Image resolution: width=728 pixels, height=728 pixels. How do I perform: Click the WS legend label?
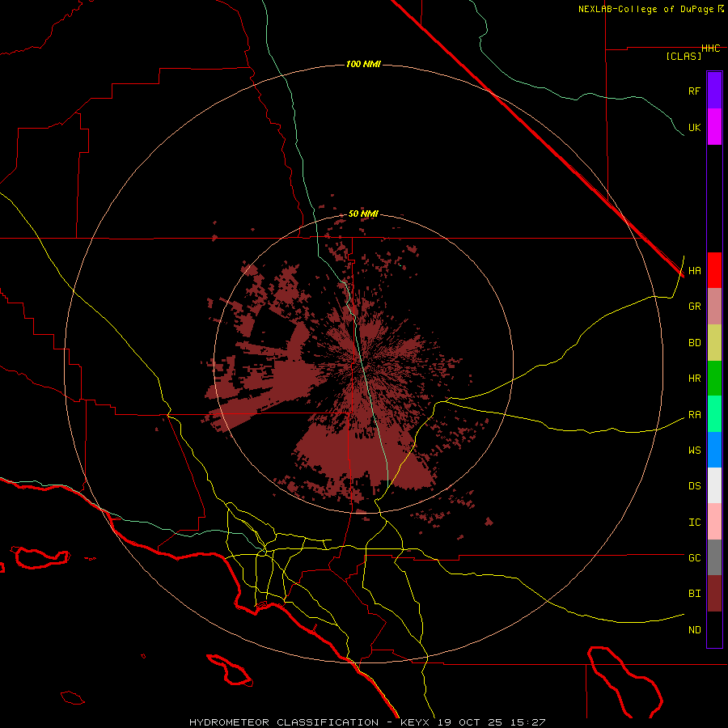pyautogui.click(x=694, y=451)
